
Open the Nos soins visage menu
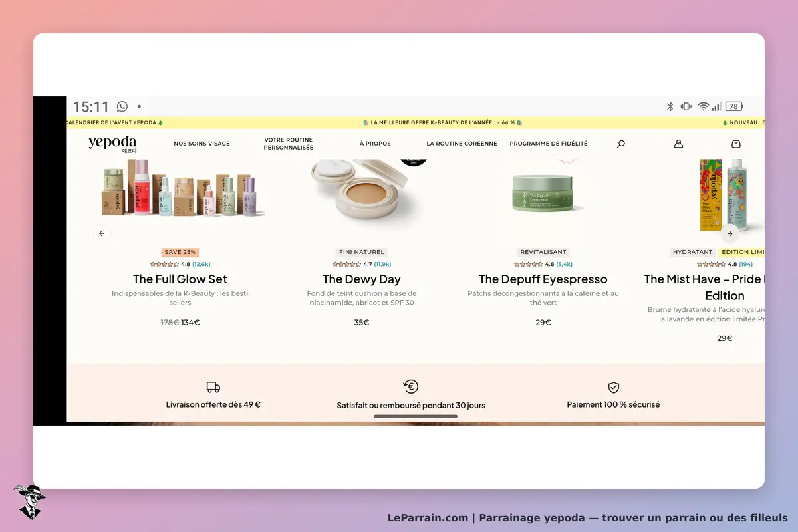pyautogui.click(x=201, y=144)
